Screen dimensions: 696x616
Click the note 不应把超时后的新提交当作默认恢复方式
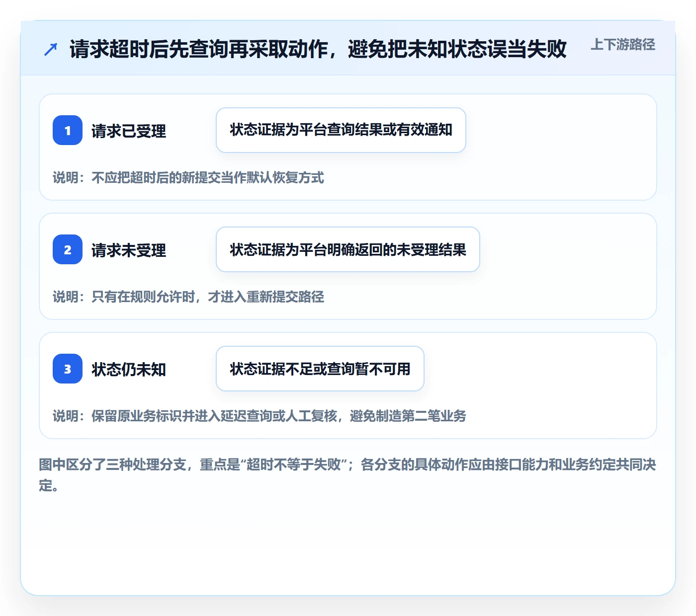coord(208,178)
